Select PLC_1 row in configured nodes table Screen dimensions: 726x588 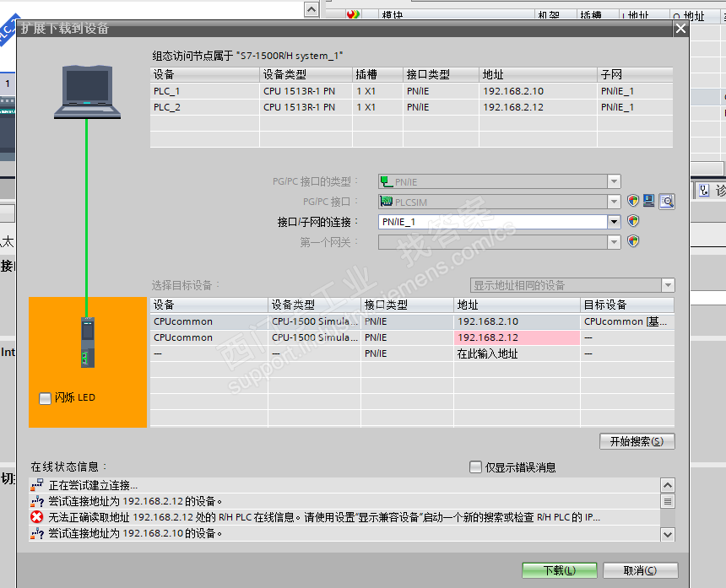point(411,91)
